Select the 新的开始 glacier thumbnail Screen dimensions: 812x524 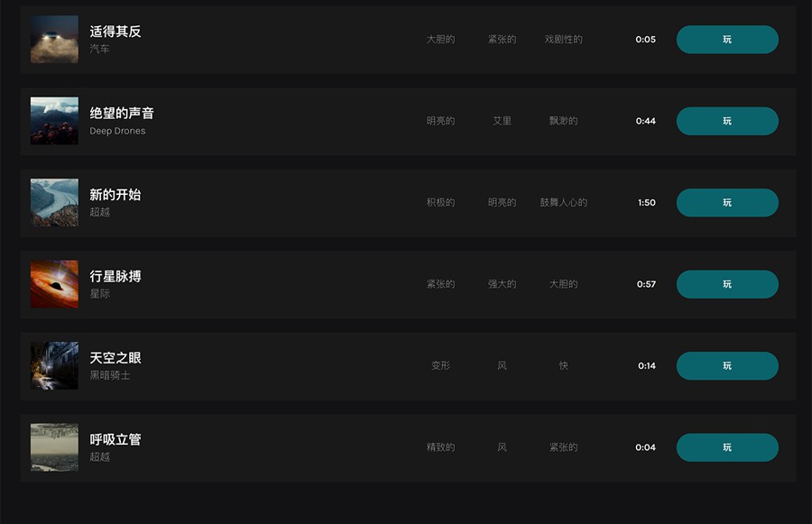(x=54, y=203)
